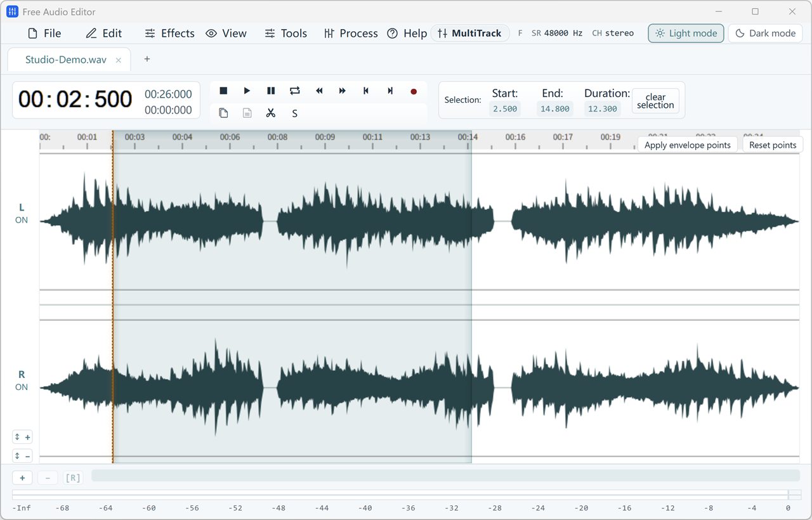Viewport: 812px width, 520px height.
Task: Expand the Tools menu
Action: pos(286,34)
